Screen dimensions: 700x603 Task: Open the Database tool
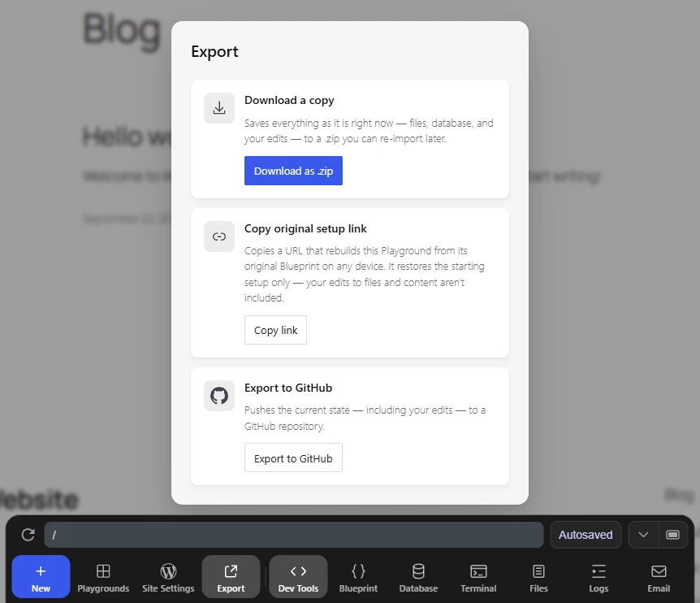tap(418, 577)
